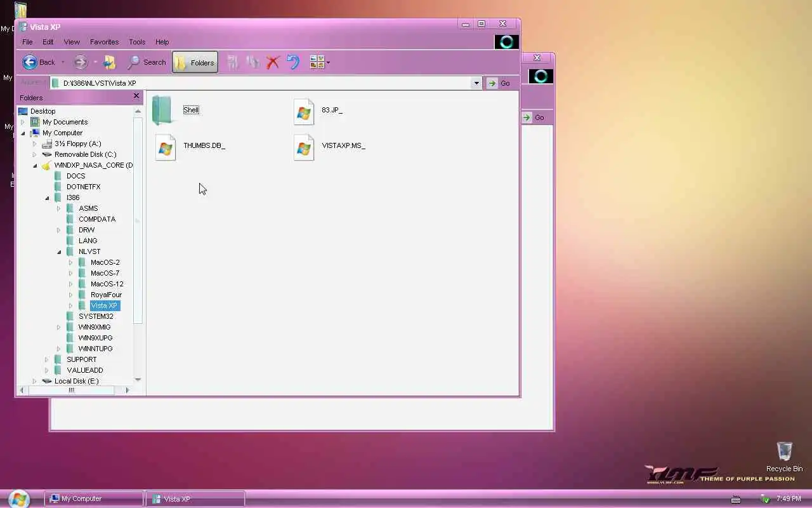Click the Go button in Vista XP window
The width and height of the screenshot is (812, 508).
(x=499, y=83)
